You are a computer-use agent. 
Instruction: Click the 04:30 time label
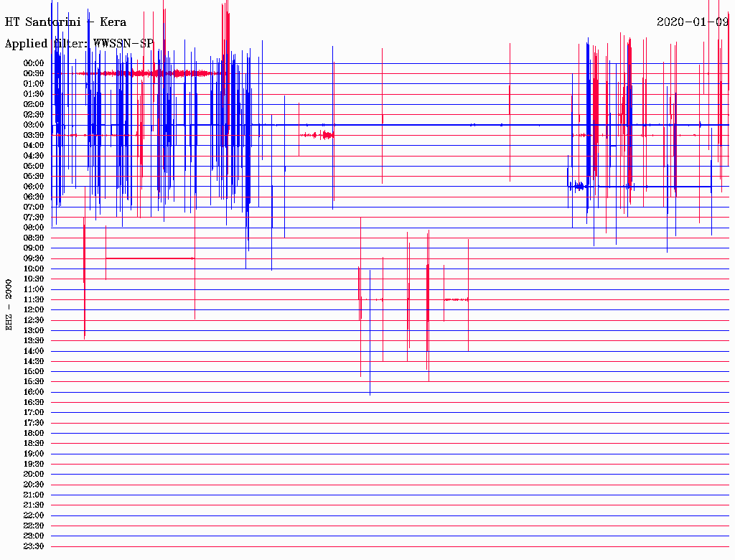tap(34, 156)
